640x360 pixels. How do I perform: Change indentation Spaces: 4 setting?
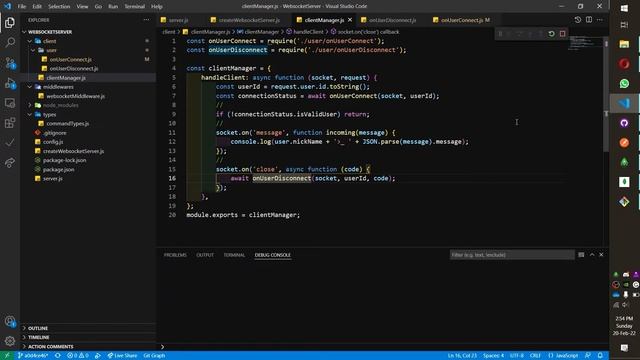tap(493, 356)
